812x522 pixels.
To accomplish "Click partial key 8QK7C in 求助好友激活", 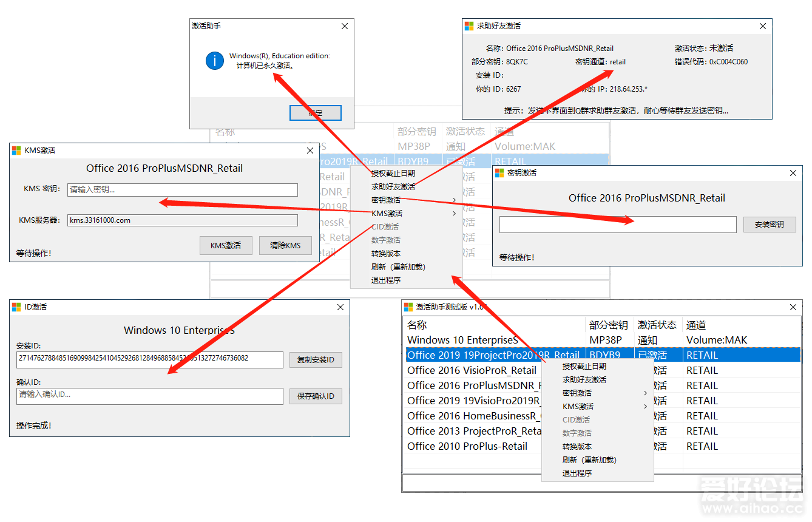I will 516,62.
